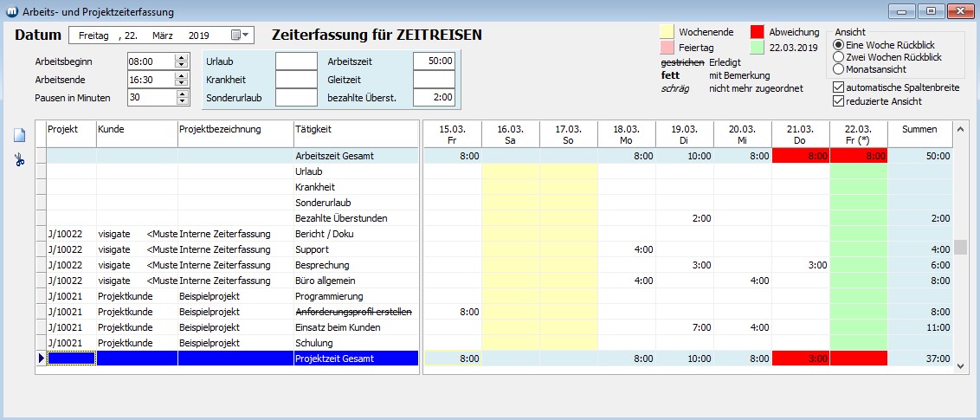The height and width of the screenshot is (420, 980).
Task: Uncheck the reduzierte Ansicht checkbox
Action: pos(837,101)
